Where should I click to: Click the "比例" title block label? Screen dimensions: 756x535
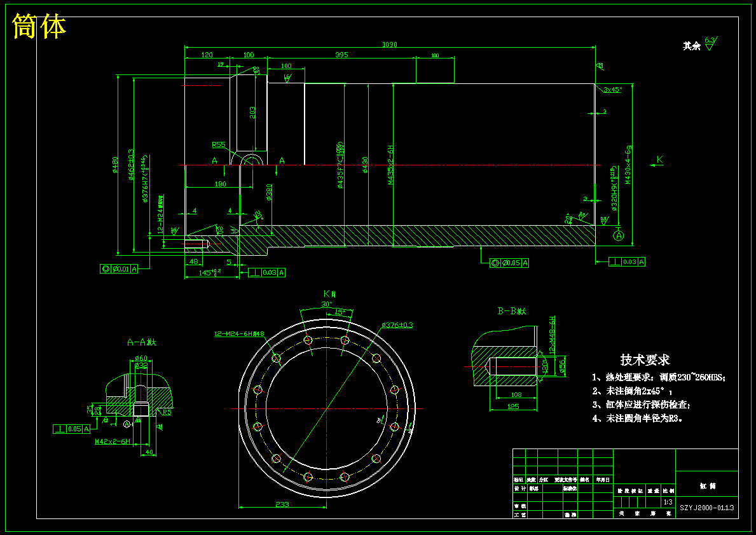[669, 490]
